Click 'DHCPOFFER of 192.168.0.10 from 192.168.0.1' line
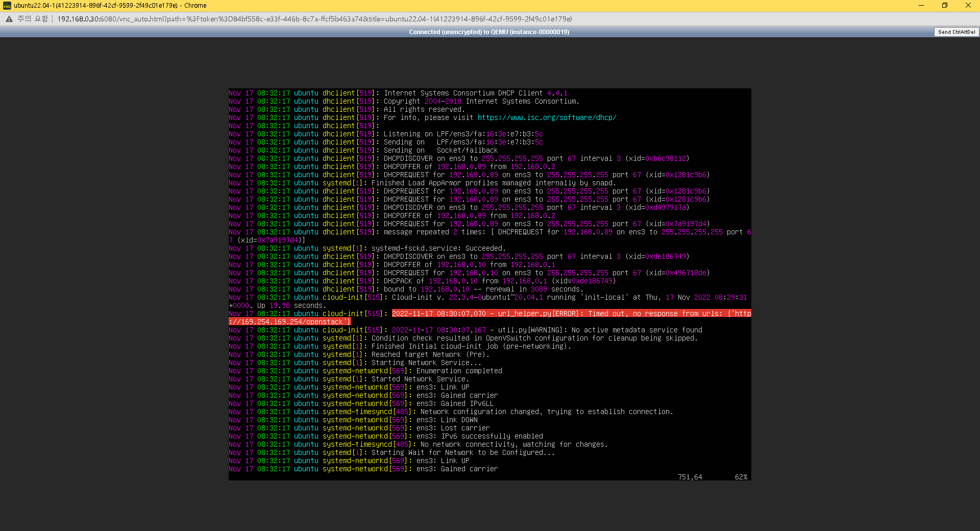This screenshot has height=531, width=980. 392,264
